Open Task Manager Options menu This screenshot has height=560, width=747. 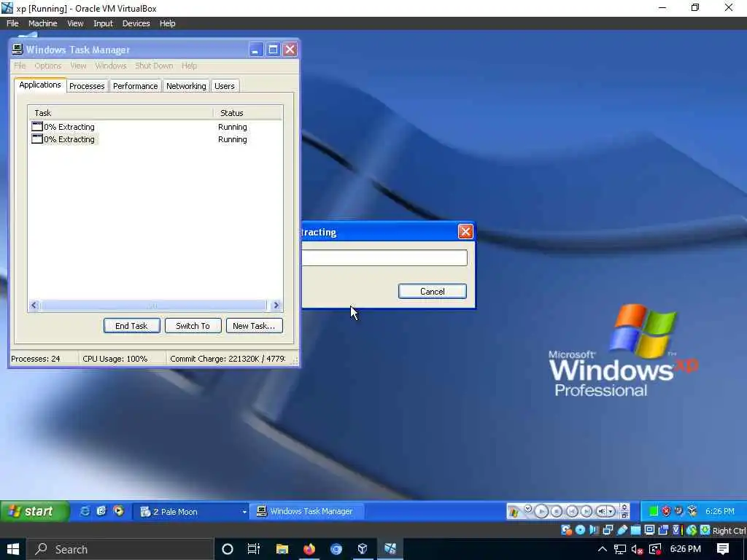[x=47, y=66]
